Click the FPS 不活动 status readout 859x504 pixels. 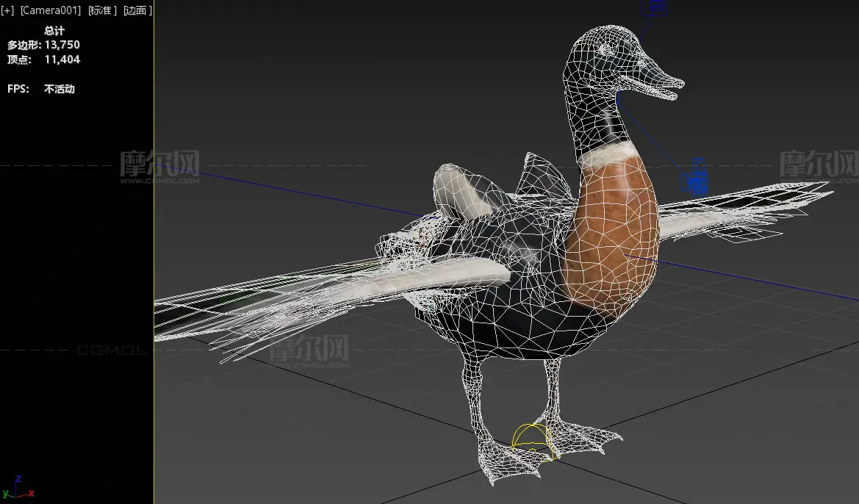(x=41, y=89)
